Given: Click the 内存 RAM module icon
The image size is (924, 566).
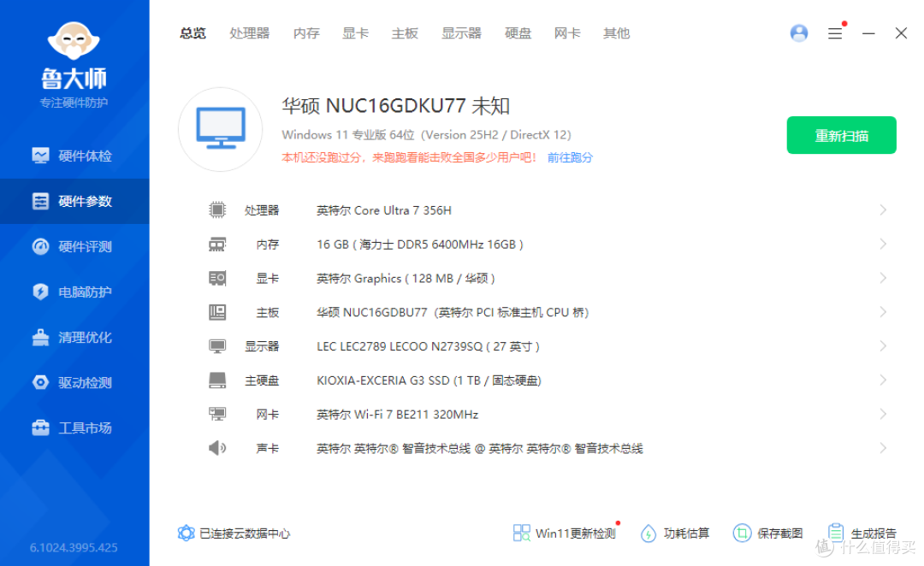Looking at the screenshot, I should pyautogui.click(x=216, y=245).
